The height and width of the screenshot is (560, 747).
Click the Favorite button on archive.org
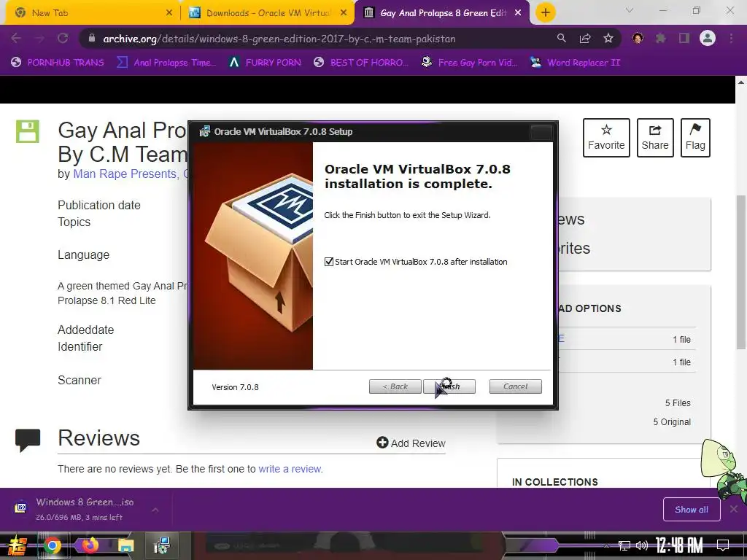click(606, 138)
